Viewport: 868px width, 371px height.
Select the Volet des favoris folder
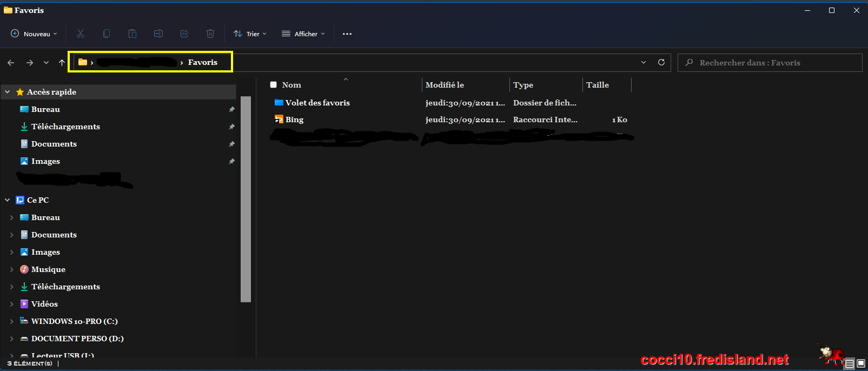tap(317, 103)
